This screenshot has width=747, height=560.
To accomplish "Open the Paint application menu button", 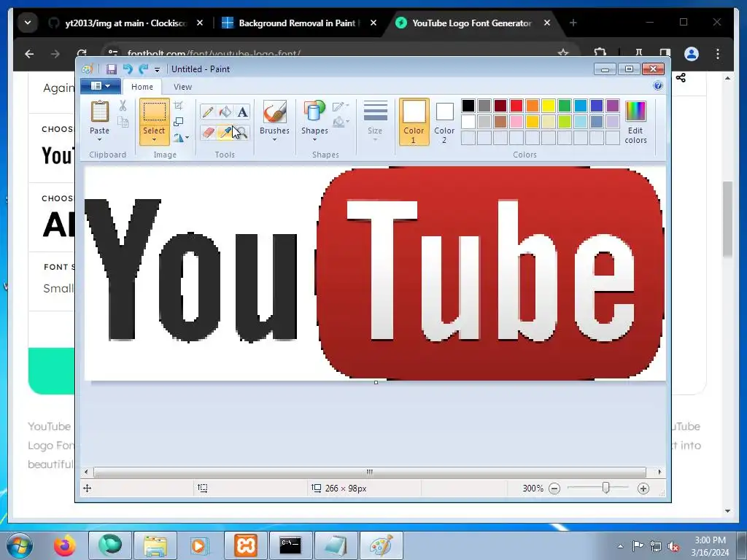I will tap(100, 86).
